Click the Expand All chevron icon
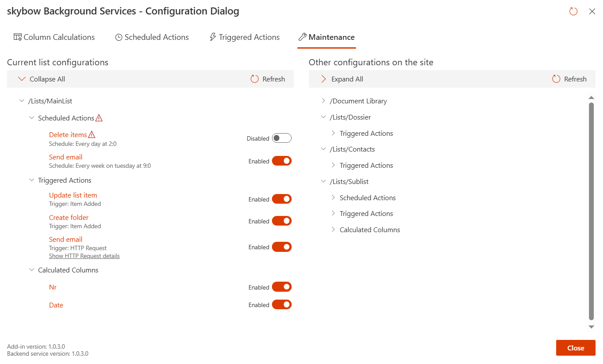The width and height of the screenshot is (603, 364). 324,79
